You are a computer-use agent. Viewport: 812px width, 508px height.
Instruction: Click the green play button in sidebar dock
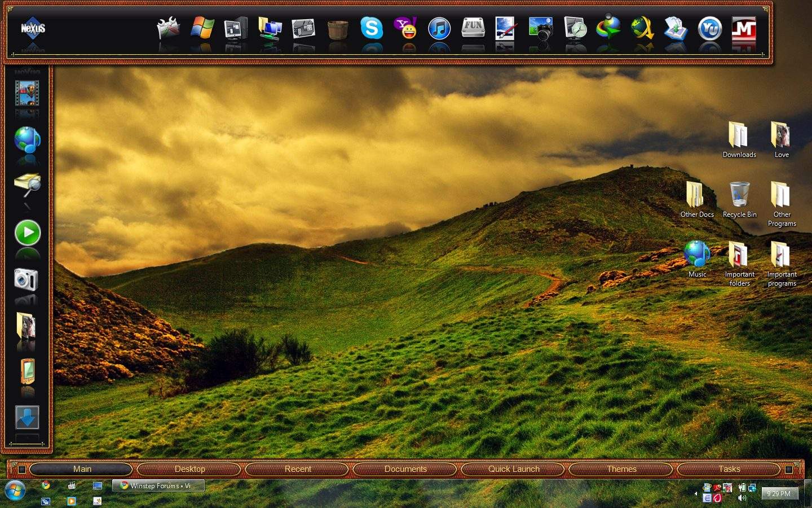tap(28, 233)
